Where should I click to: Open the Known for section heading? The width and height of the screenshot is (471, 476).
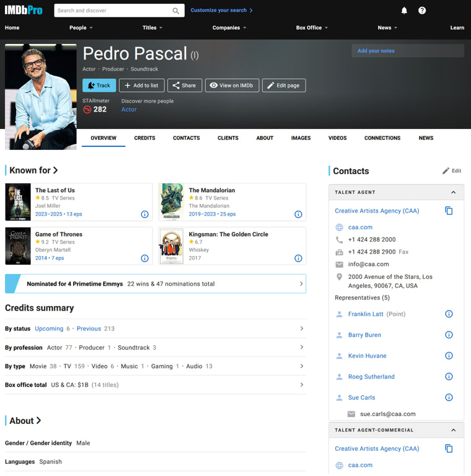click(x=33, y=170)
